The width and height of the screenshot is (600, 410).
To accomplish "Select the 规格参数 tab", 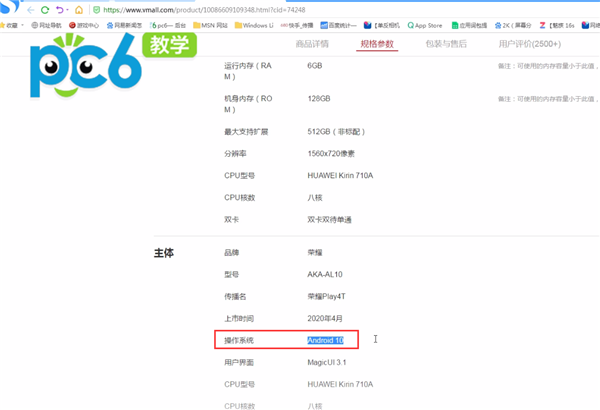I will click(377, 44).
